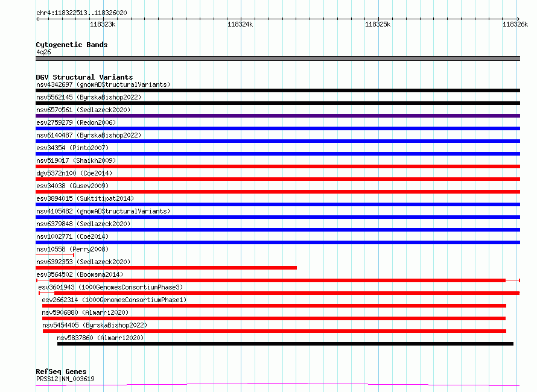Click the esv2759279 (Redon2006) variant label
Screen dimensions: 537x392
tap(76, 122)
